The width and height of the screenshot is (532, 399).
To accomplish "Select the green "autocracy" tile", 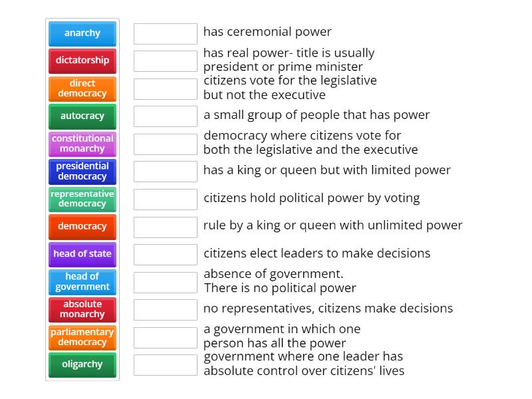I will (82, 116).
